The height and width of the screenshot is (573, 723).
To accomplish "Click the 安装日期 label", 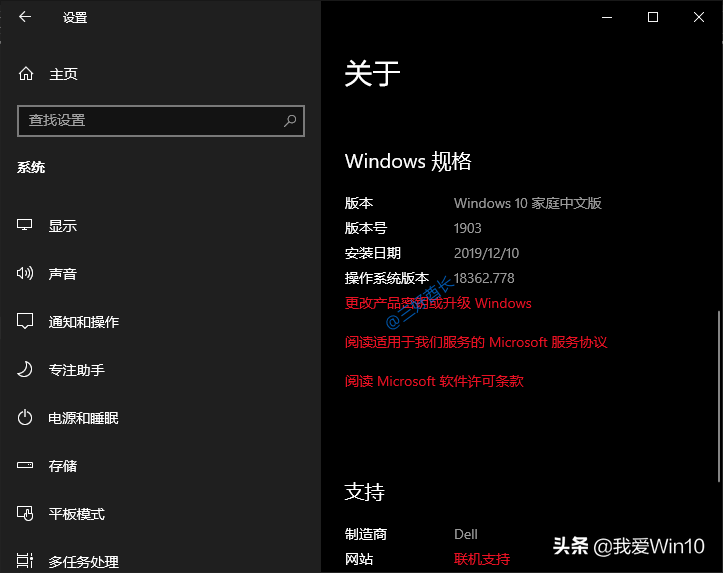I will 373,253.
